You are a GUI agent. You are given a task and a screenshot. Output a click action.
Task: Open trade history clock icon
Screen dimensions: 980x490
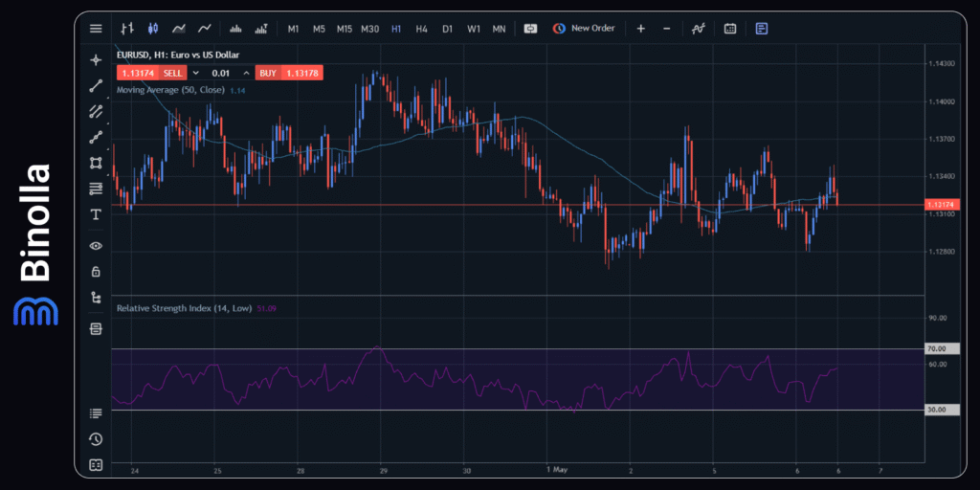pyautogui.click(x=96, y=439)
